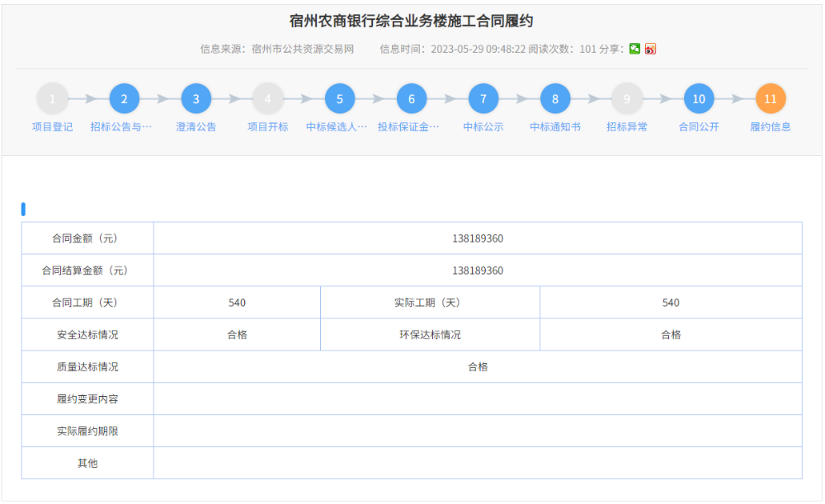Select the 138189360 value in 合同结算金额 row
This screenshot has width=825, height=504.
[478, 271]
